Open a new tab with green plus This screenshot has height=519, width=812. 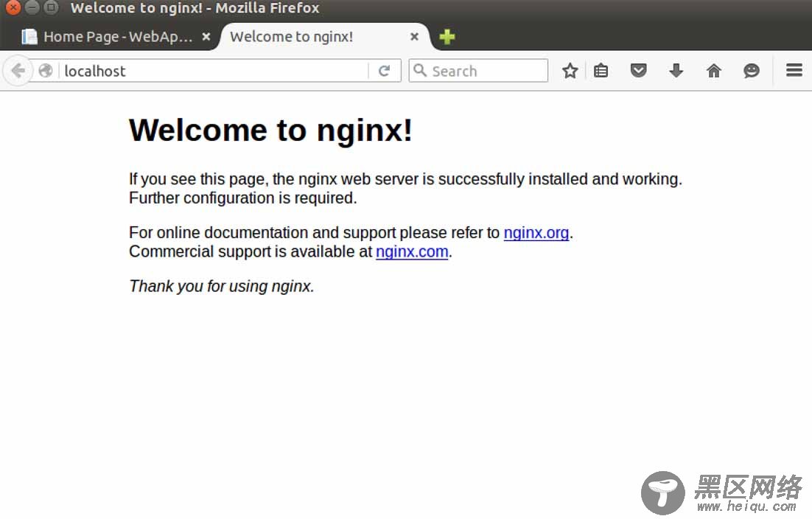coord(447,37)
